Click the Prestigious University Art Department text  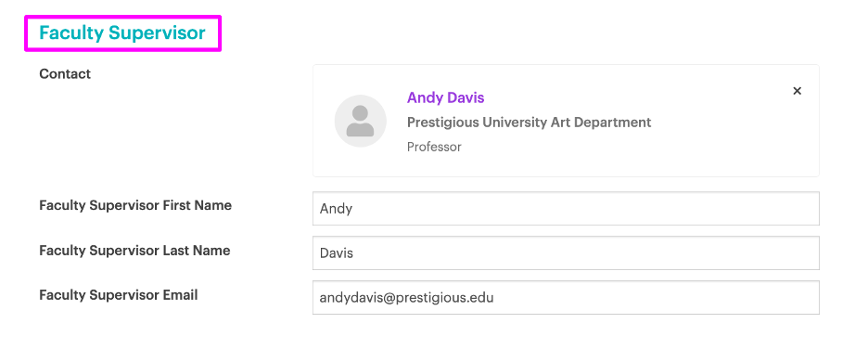[530, 122]
